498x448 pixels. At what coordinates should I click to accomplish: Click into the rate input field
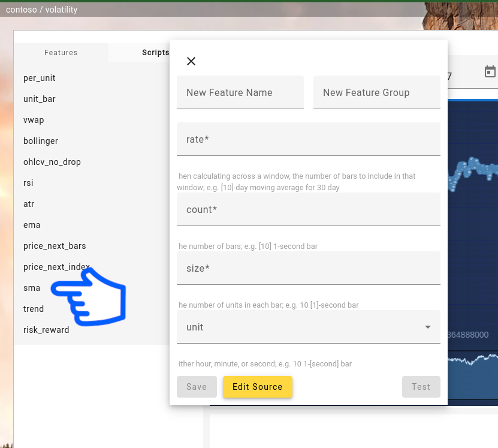coord(308,139)
